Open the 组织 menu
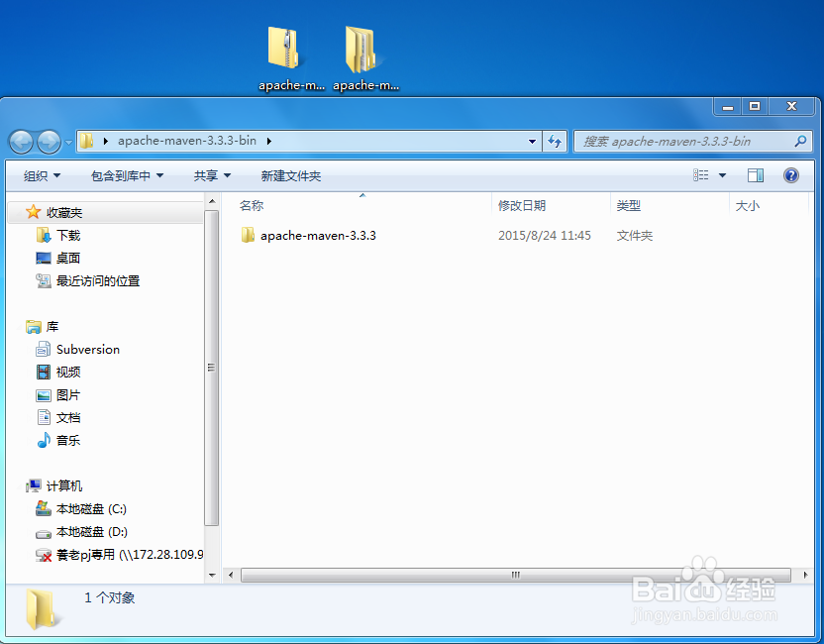The height and width of the screenshot is (644, 824). click(x=42, y=175)
